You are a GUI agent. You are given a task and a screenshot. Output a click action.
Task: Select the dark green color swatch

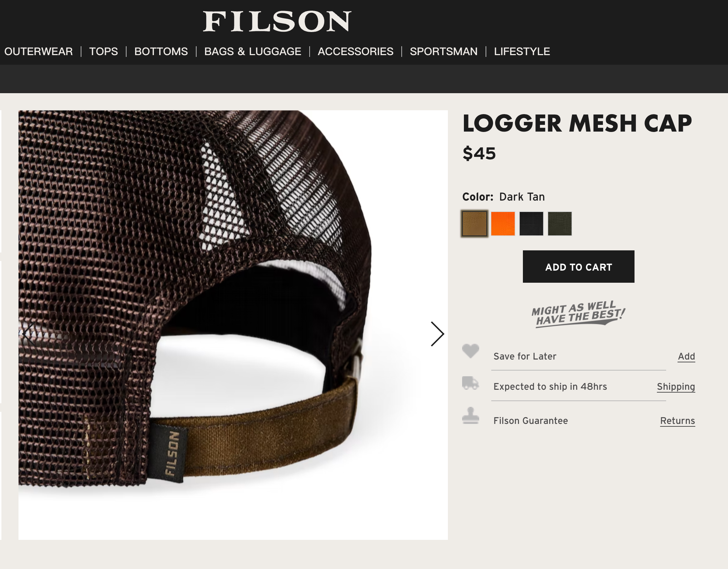pyautogui.click(x=560, y=224)
